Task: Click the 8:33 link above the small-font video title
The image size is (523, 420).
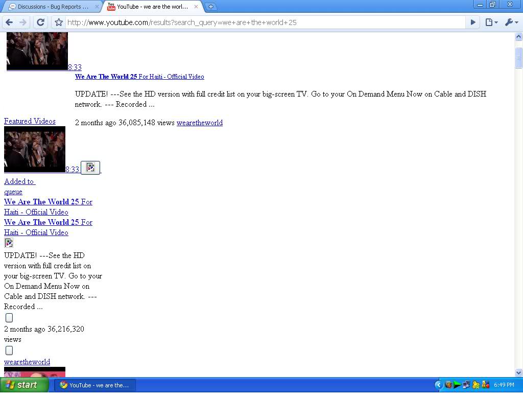Action: pos(75,67)
